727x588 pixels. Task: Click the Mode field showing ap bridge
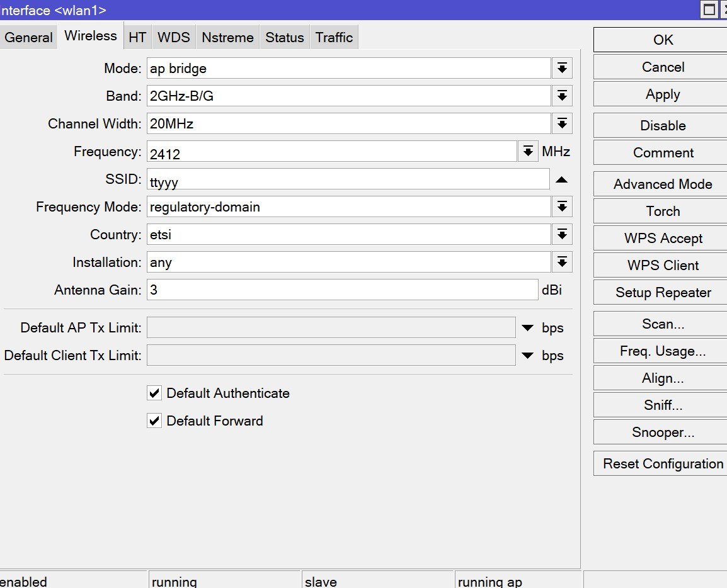point(348,68)
